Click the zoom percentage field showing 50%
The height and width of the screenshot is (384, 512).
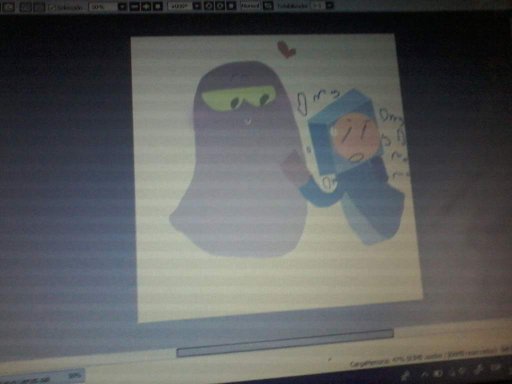click(x=103, y=6)
